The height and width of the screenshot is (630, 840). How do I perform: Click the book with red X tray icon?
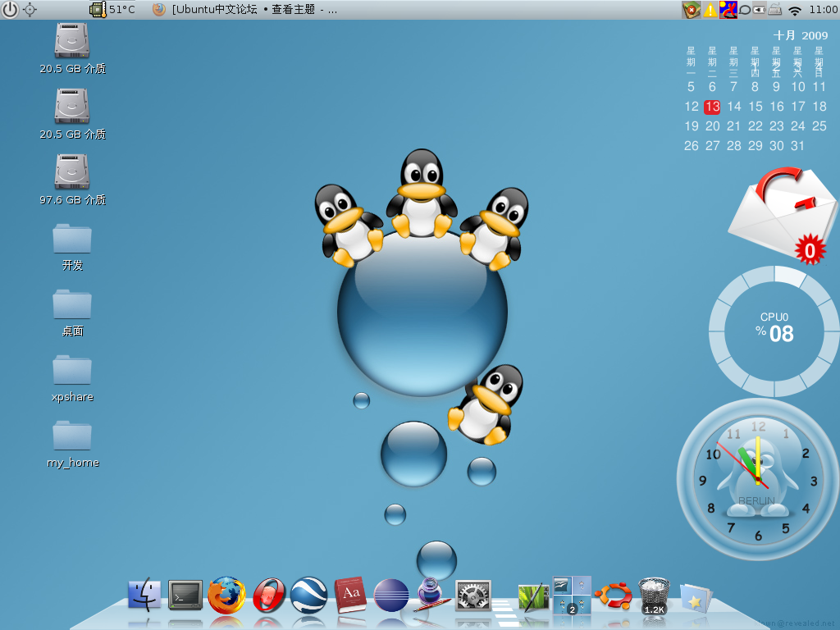pyautogui.click(x=691, y=10)
